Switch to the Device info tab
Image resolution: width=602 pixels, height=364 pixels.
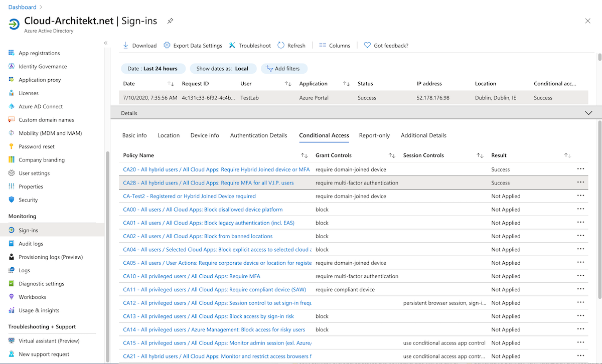click(205, 135)
